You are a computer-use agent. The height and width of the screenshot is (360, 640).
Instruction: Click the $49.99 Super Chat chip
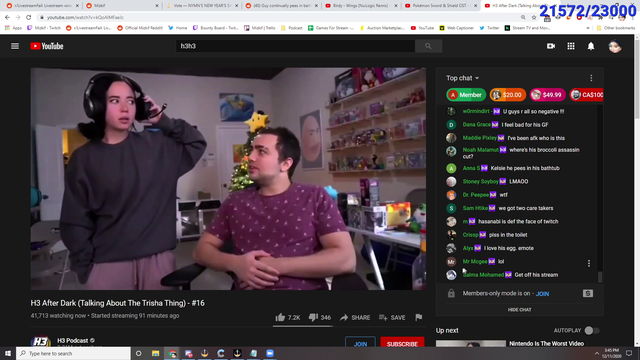(x=547, y=95)
